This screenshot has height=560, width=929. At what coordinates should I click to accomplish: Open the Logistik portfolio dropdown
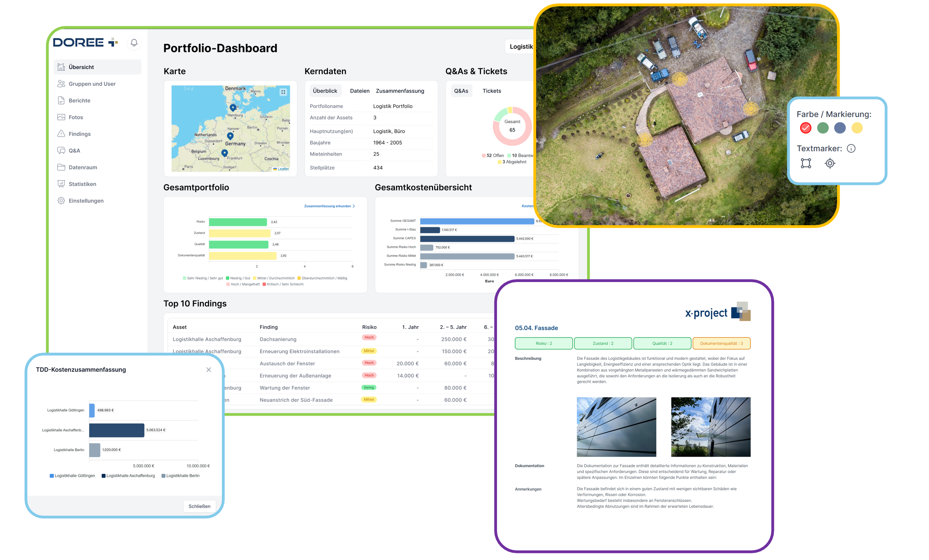coord(520,47)
